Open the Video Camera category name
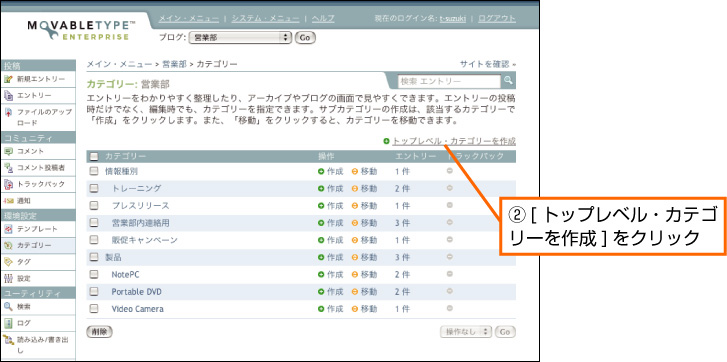 coord(137,309)
